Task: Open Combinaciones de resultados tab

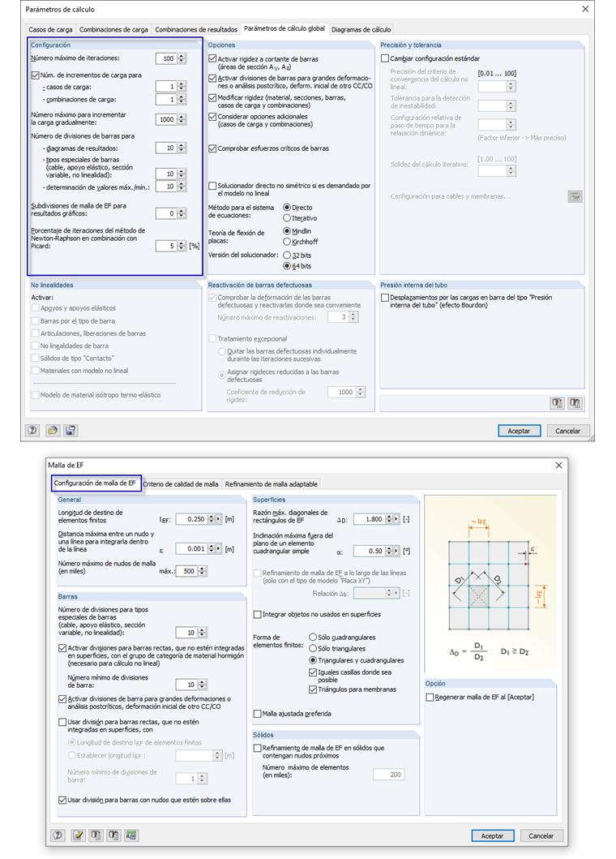Action: (196, 29)
